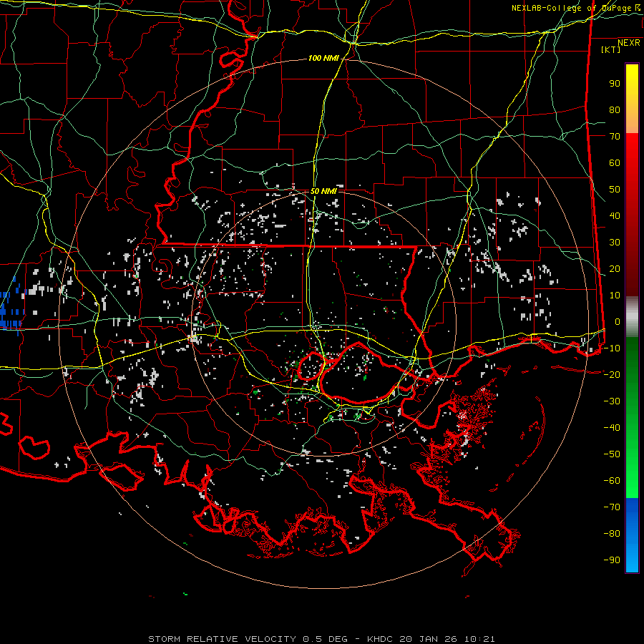Click the 80 value on velocity scale
Screen dimensions: 644x644
tap(615, 110)
